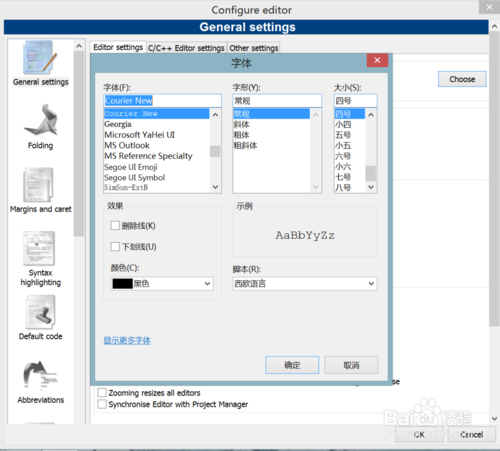Switch to Editor settings tab

coord(118,47)
